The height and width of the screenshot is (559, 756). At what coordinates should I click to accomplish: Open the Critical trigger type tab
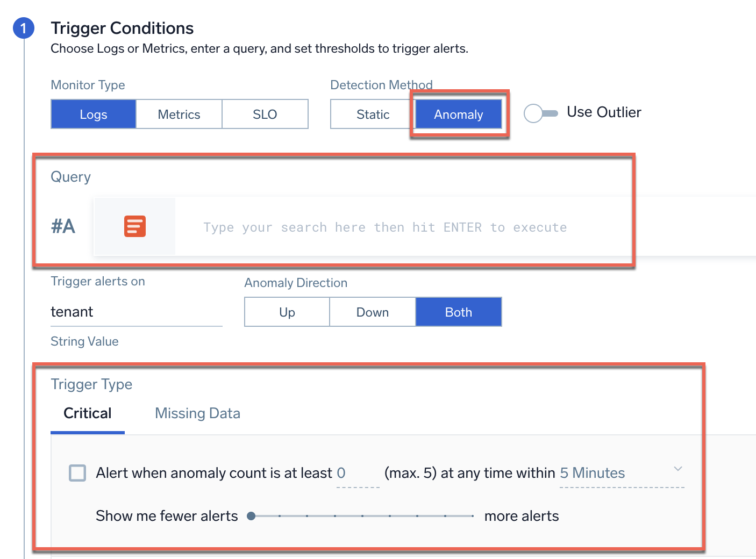[88, 413]
